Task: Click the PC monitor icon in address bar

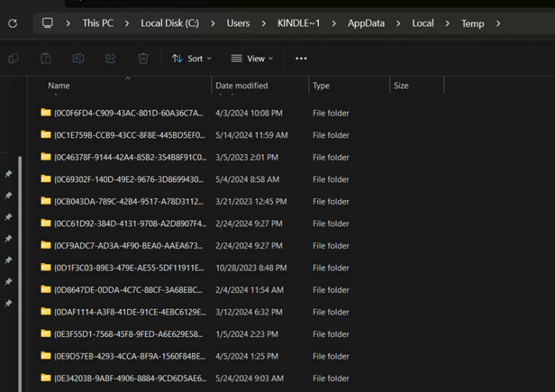Action: 48,23
